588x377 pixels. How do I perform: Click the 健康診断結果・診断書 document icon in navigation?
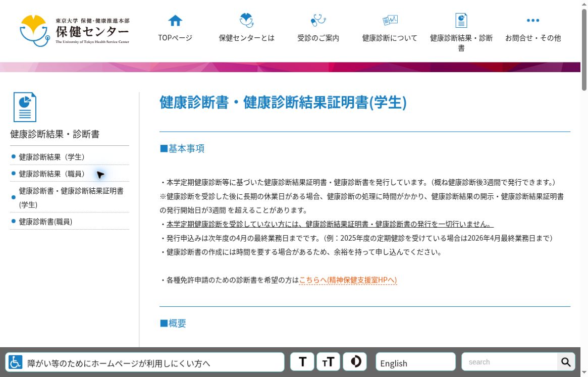461,20
